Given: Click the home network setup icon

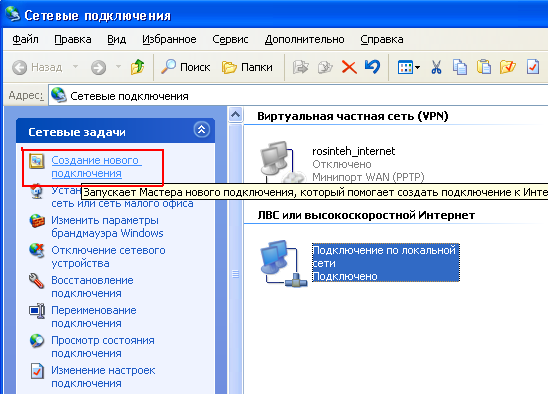Looking at the screenshot, I should [x=37, y=192].
